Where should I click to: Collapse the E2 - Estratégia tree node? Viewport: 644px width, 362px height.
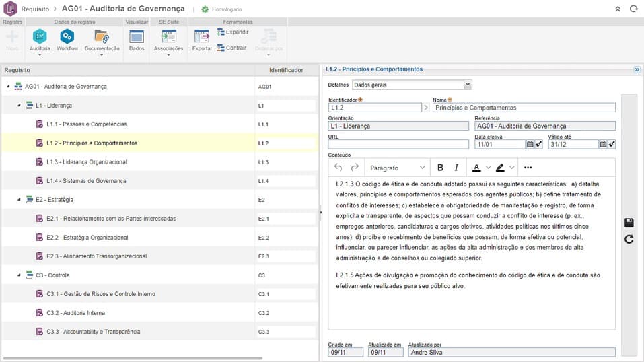coord(19,199)
